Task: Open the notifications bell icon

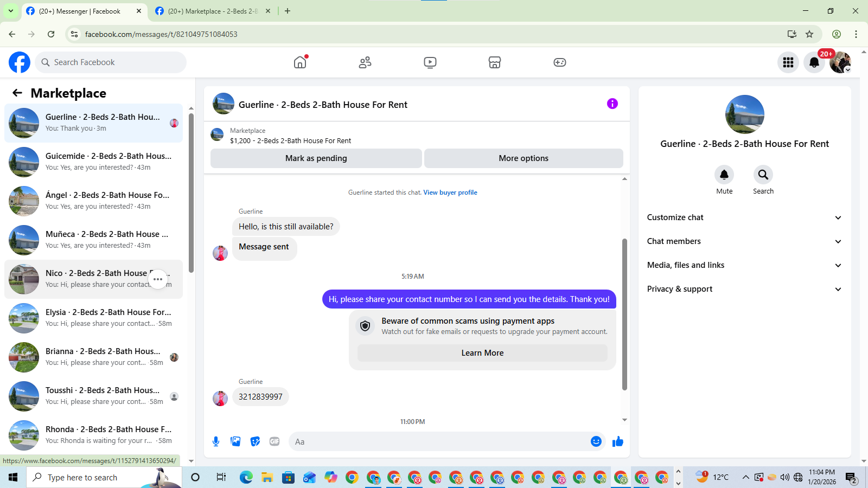Action: [x=814, y=62]
